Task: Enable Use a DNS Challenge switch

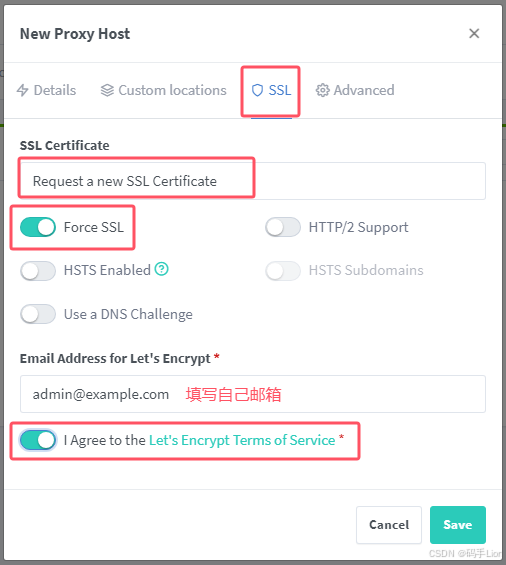Action: 38,314
